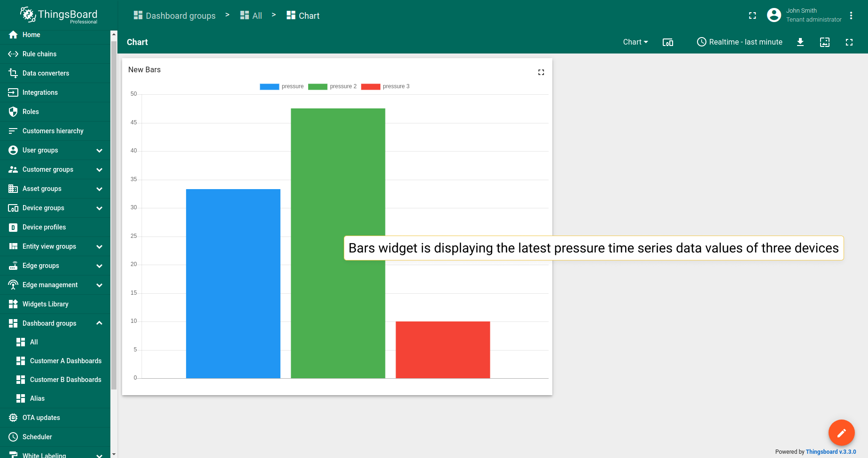868x458 pixels.
Task: Click the sidebar scrollbar down arrow
Action: click(114, 454)
